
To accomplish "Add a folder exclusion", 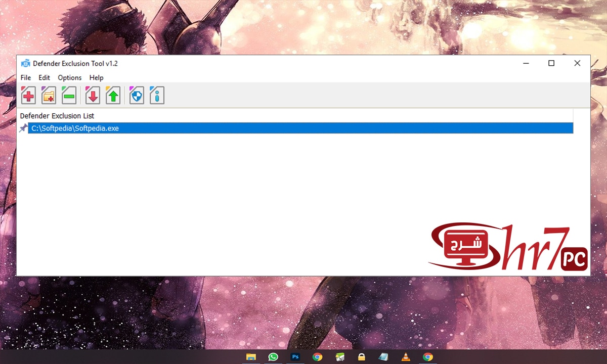I will [x=48, y=95].
